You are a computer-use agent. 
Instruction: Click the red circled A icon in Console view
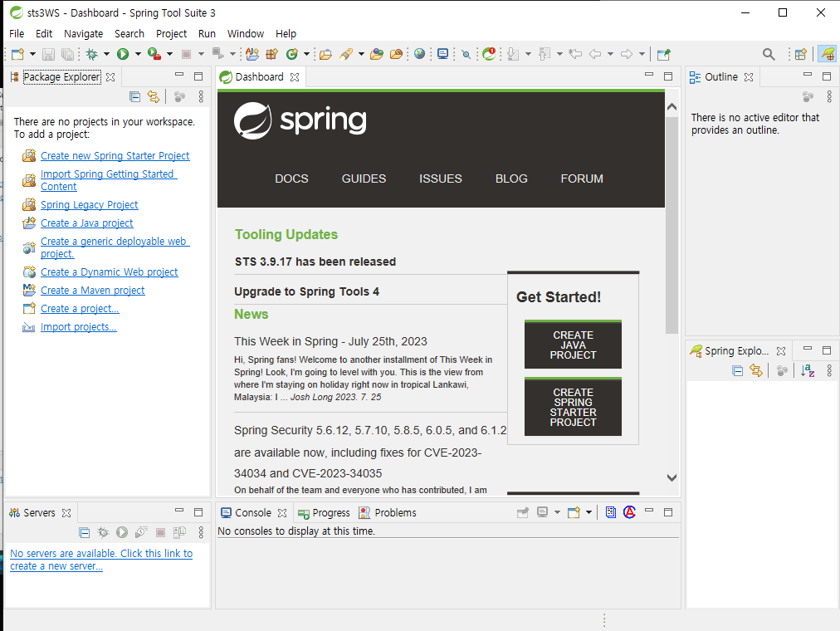pos(629,512)
